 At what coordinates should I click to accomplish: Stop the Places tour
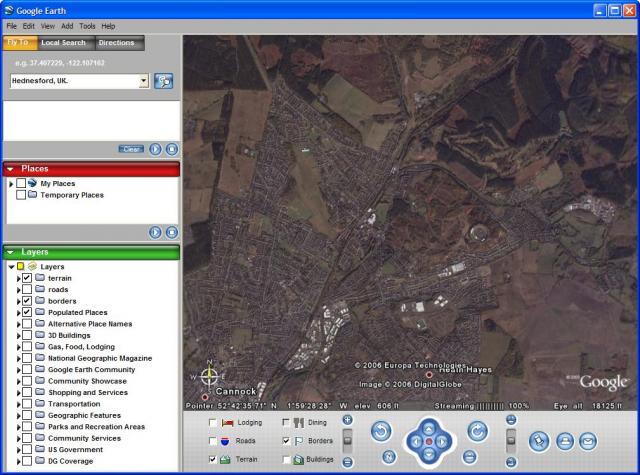click(x=172, y=232)
